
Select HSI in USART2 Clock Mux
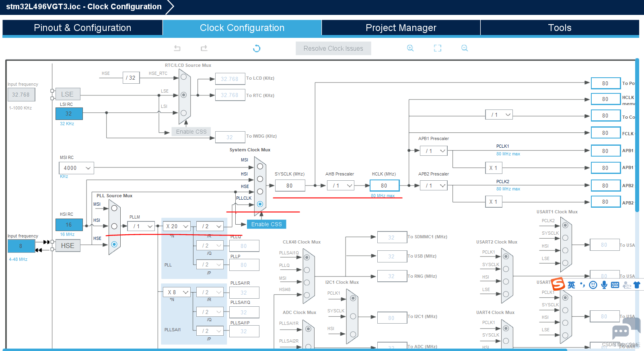click(506, 281)
